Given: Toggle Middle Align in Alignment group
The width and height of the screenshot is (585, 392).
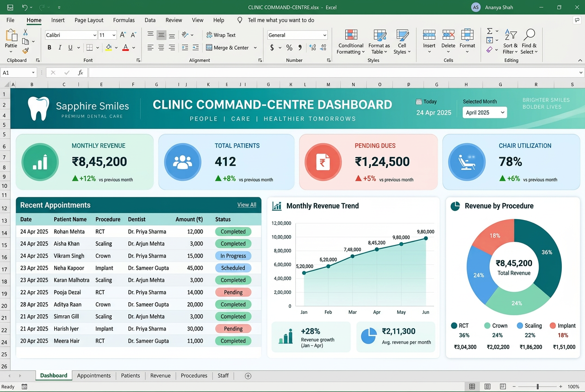Looking at the screenshot, I should tap(161, 35).
